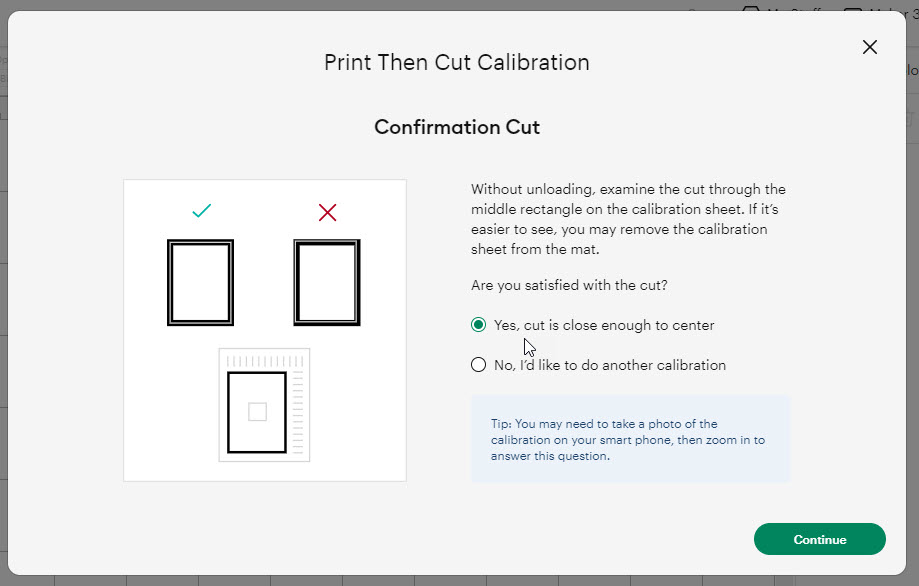The image size is (919, 586).
Task: Click the red X failure icon
Action: 327,212
